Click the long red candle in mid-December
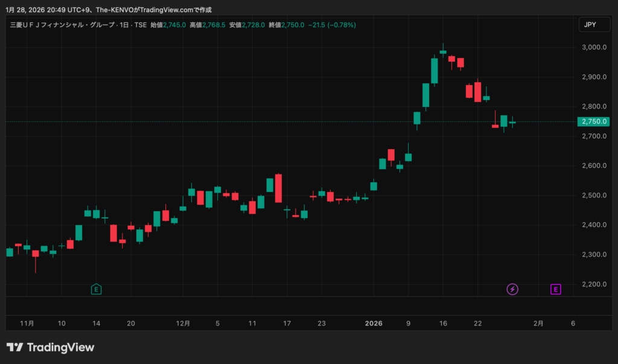Image resolution: width=618 pixels, height=364 pixels. [x=278, y=188]
